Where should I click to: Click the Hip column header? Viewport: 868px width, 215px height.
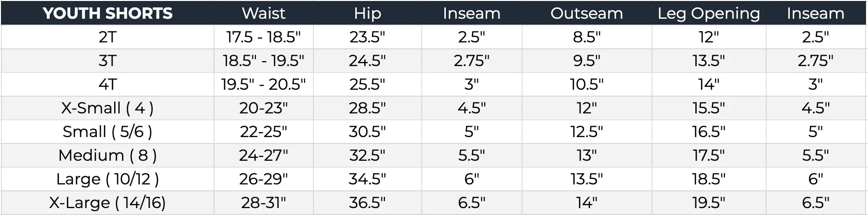tap(367, 13)
